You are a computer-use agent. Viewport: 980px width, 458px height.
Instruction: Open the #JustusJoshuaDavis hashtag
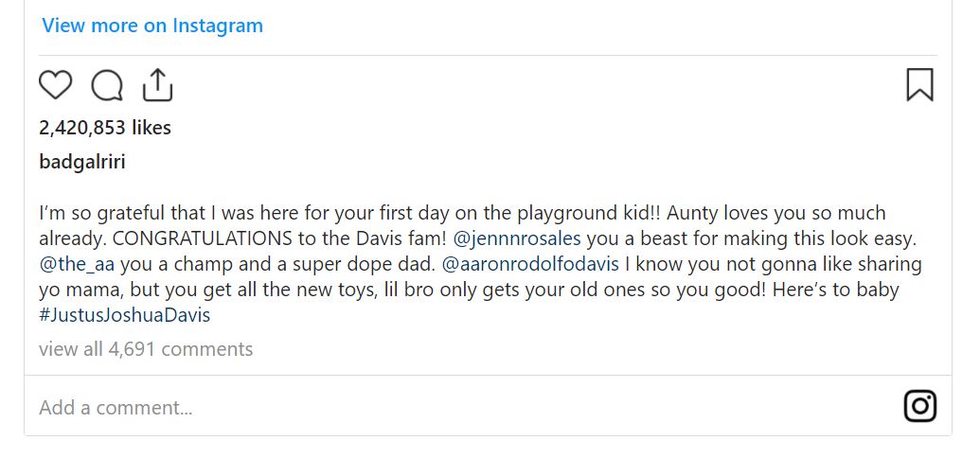click(124, 315)
